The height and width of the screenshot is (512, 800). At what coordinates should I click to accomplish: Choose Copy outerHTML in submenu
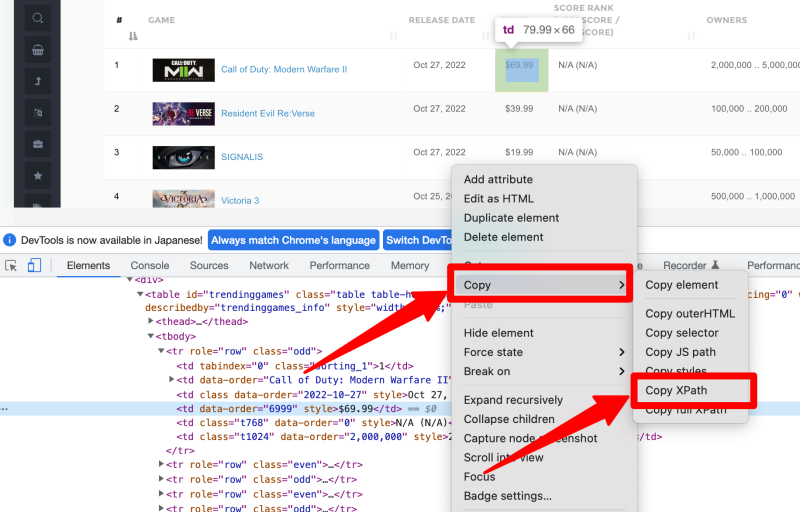point(691,314)
